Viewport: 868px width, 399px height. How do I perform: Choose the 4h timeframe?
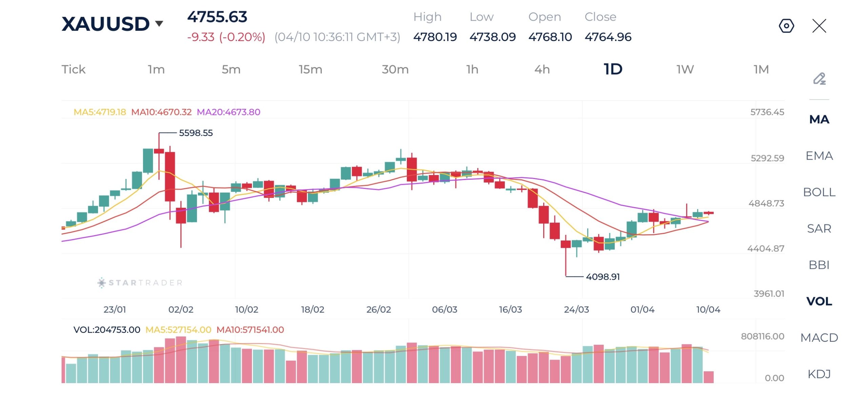tap(542, 69)
